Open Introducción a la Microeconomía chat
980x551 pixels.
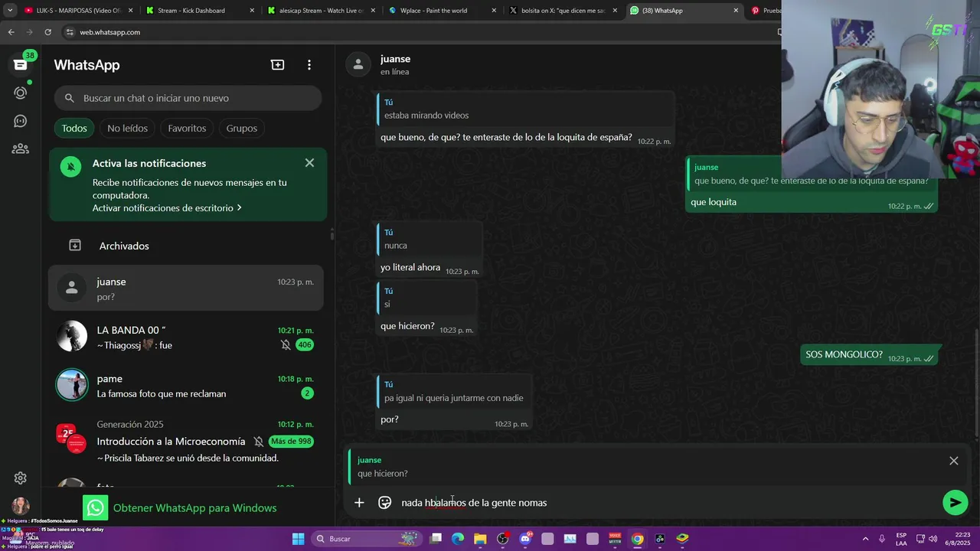coord(186,441)
